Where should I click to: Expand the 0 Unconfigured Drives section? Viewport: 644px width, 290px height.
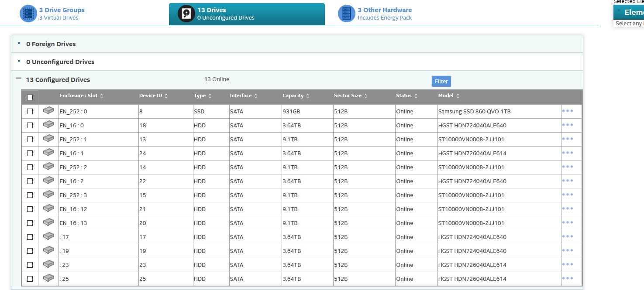tap(19, 61)
